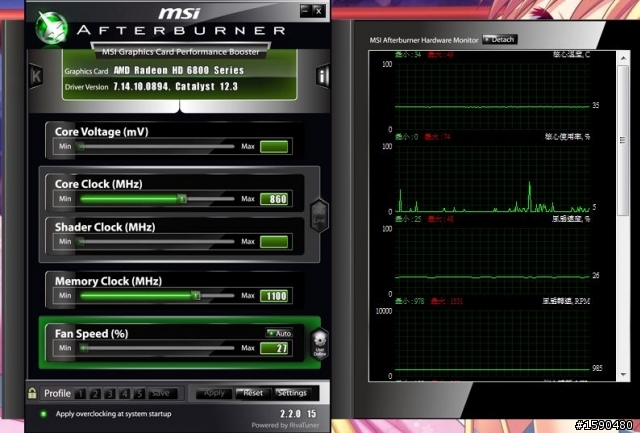Click the Core Clock (MHz) label
The width and height of the screenshot is (640, 433).
[x=99, y=184]
